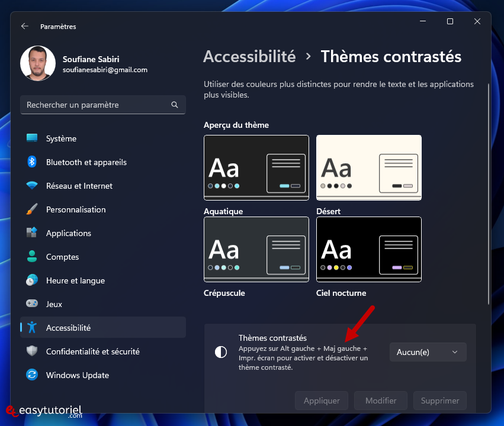Click the Système monitor icon
Image resolution: width=504 pixels, height=426 pixels.
[x=32, y=138]
